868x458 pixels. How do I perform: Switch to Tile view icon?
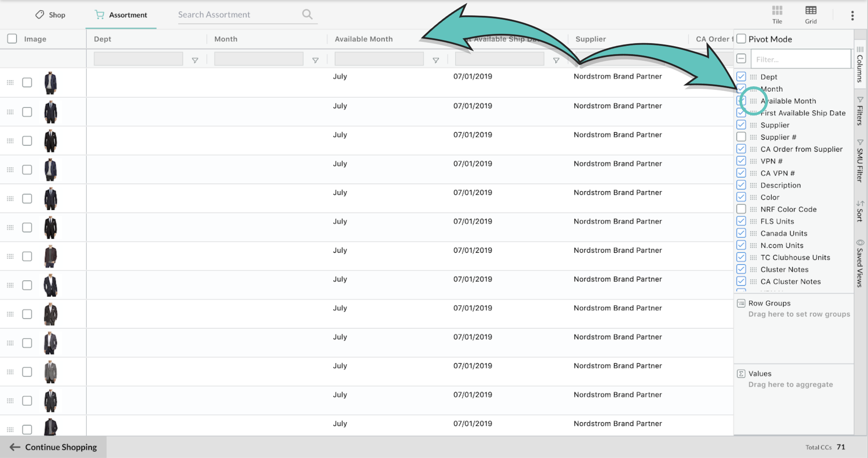point(777,15)
